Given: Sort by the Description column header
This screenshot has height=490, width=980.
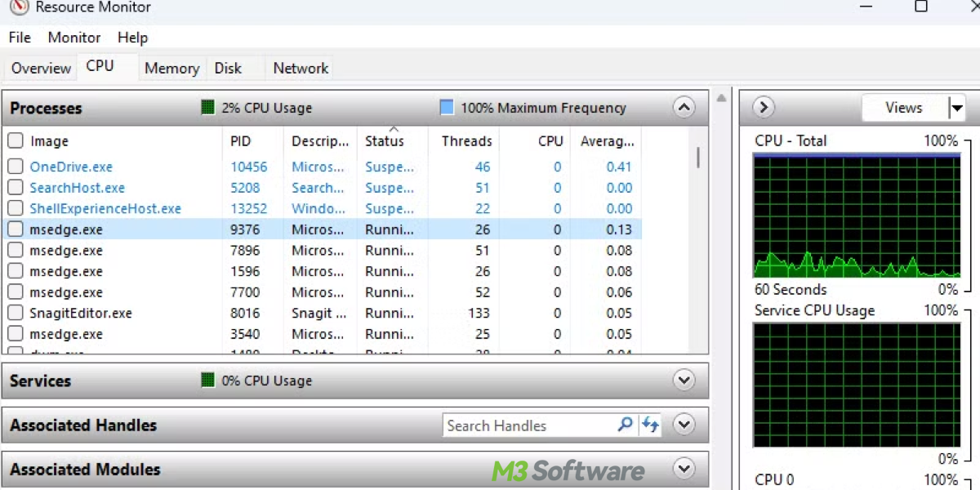Looking at the screenshot, I should [320, 141].
